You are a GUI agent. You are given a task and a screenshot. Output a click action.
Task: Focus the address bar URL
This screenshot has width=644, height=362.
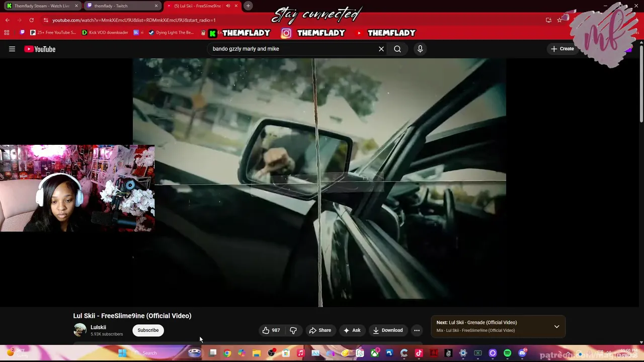pos(134,20)
